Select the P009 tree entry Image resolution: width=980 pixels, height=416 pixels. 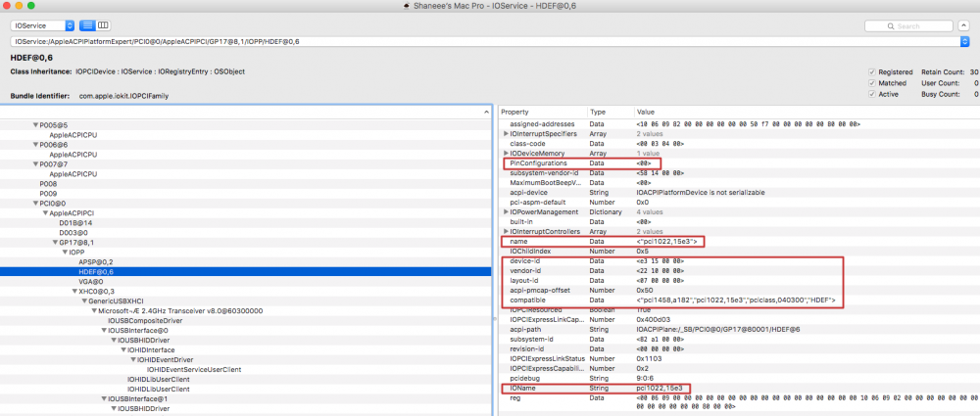(x=47, y=194)
